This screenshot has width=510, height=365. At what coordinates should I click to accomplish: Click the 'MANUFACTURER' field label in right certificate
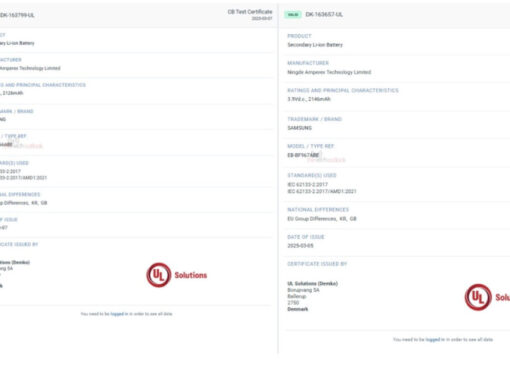(x=308, y=63)
